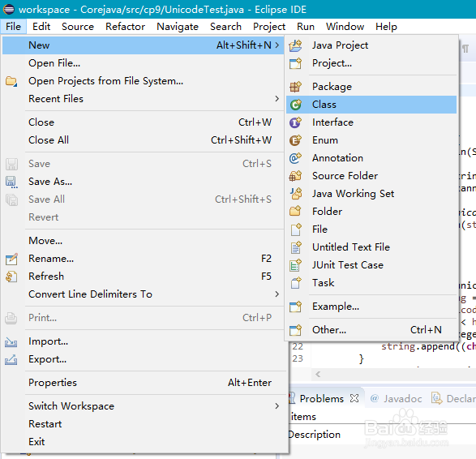
Task: Expand the Recent Files submenu
Action: click(x=277, y=99)
